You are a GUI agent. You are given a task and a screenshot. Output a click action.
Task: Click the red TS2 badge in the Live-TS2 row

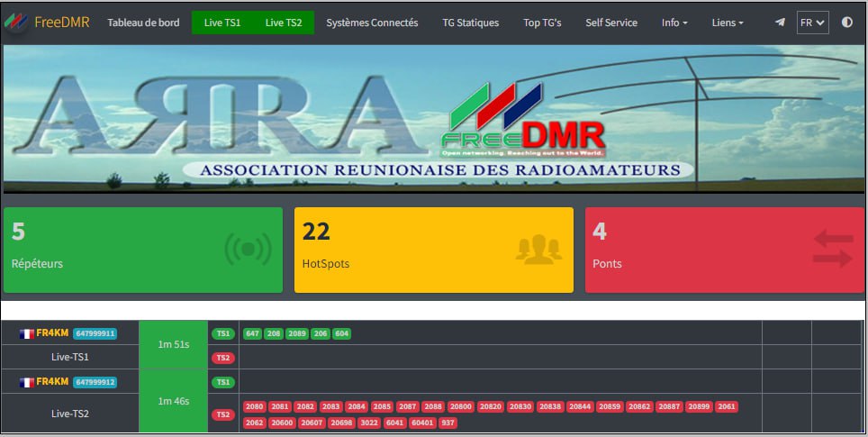click(223, 414)
